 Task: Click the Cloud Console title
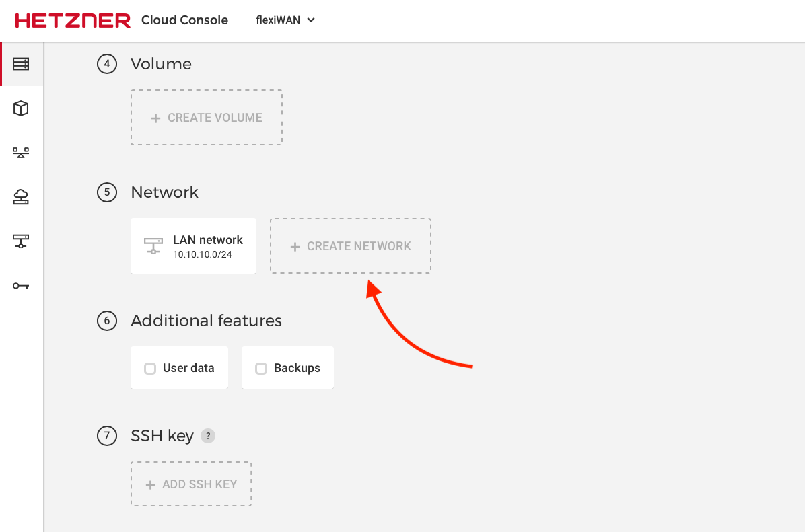(184, 20)
